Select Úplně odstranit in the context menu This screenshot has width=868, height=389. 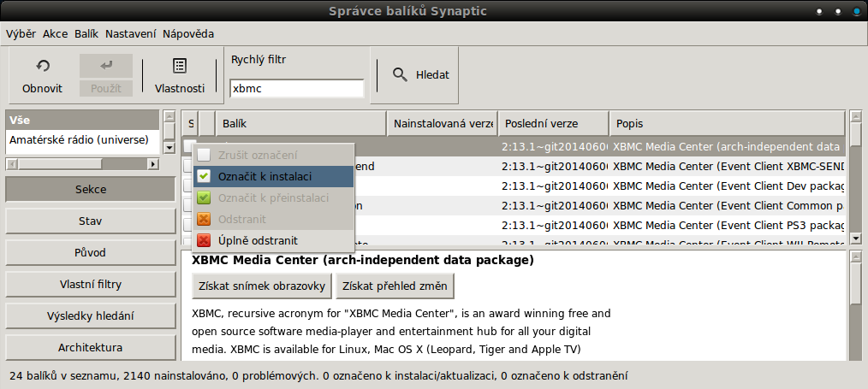[273, 240]
